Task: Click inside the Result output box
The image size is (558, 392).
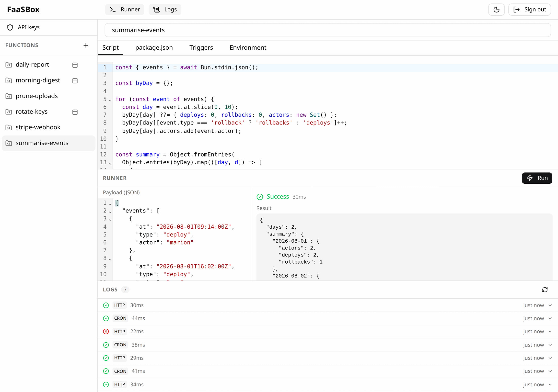Action: [x=404, y=247]
